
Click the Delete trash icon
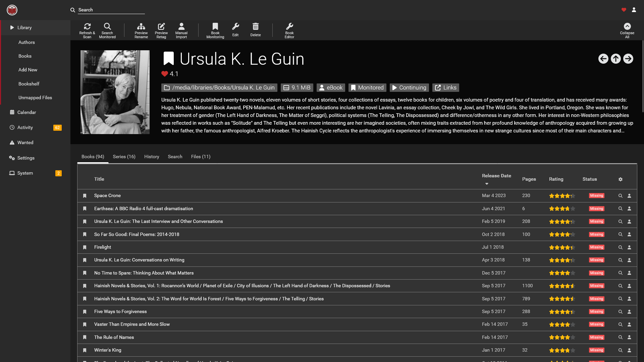click(256, 26)
